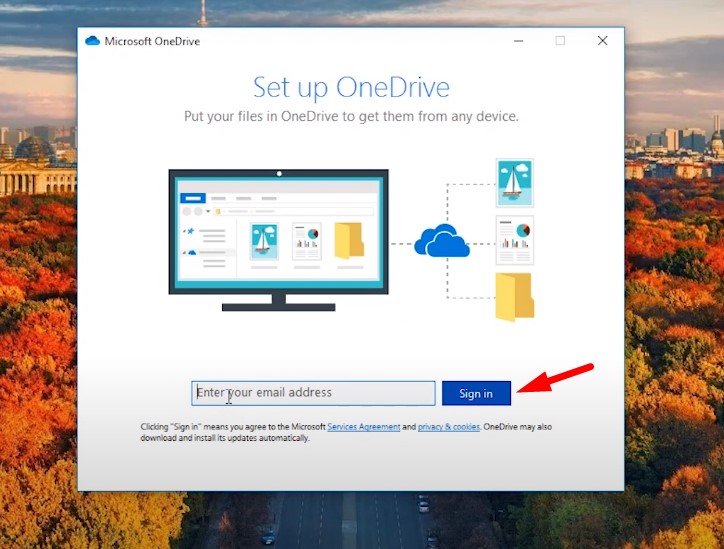Click the small dropdown arrow in monitor toolbar
Viewport: 724px width, 549px height.
207,212
